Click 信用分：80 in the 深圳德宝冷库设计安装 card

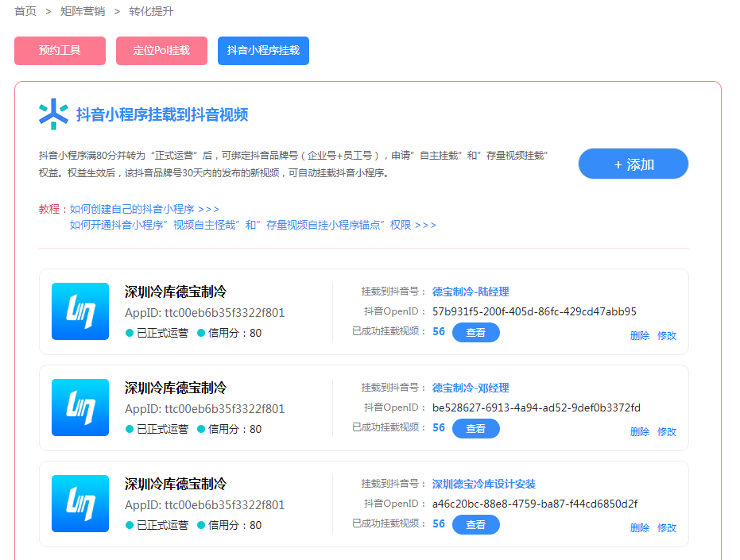[230, 525]
